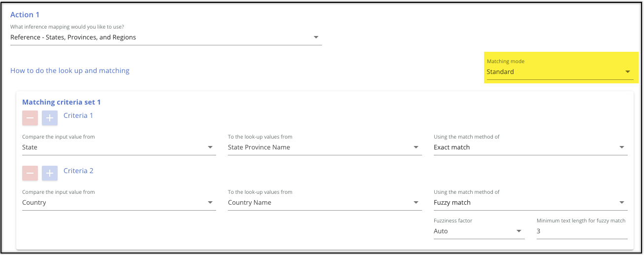Click the Criteria 2 label
Screen dimensions: 644x255
tap(78, 171)
